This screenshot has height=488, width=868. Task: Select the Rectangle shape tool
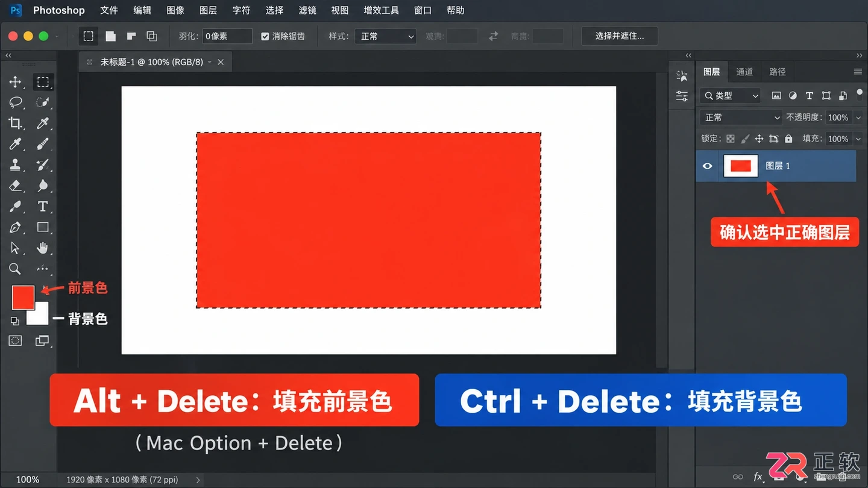pyautogui.click(x=42, y=227)
